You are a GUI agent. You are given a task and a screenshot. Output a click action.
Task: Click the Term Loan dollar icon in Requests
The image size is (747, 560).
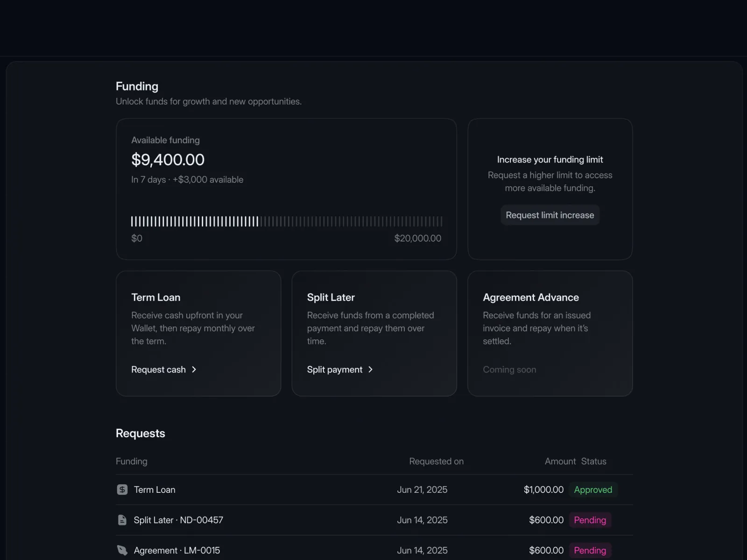coord(122,490)
